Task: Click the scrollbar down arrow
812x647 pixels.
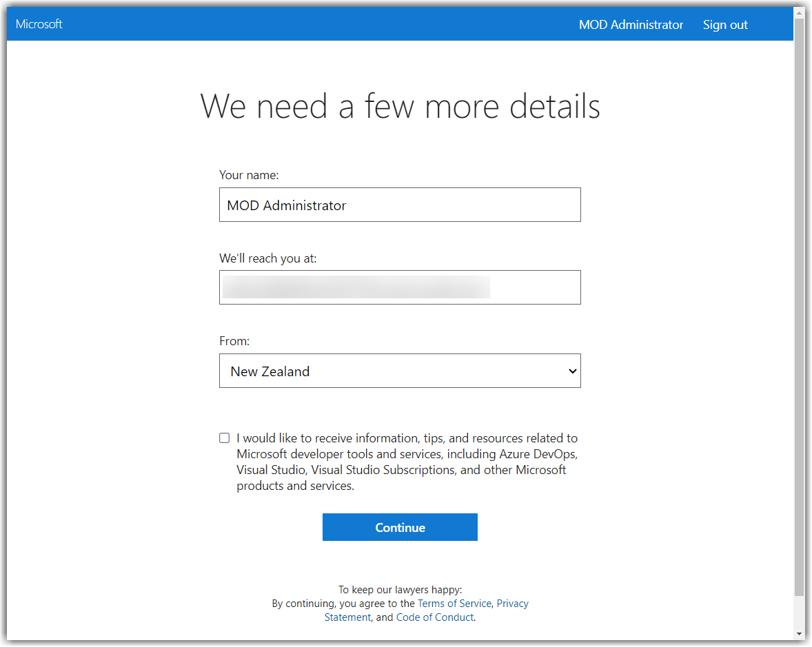Action: [799, 633]
